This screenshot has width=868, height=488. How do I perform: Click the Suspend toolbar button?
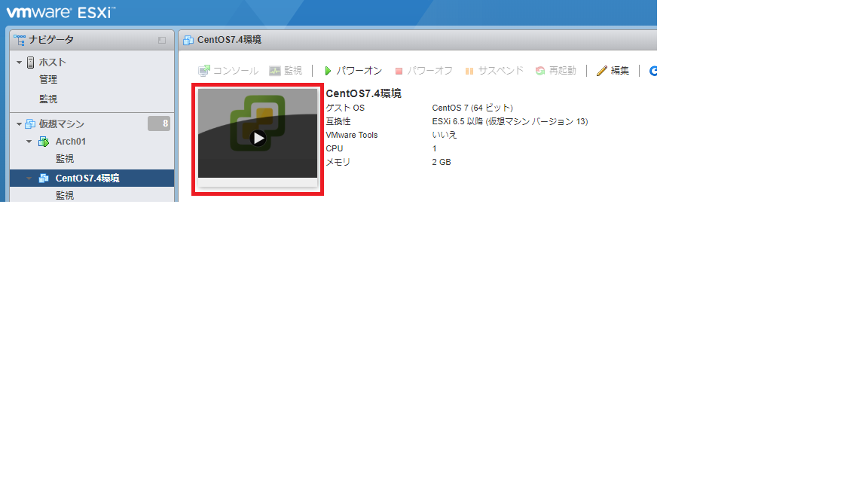click(x=494, y=71)
